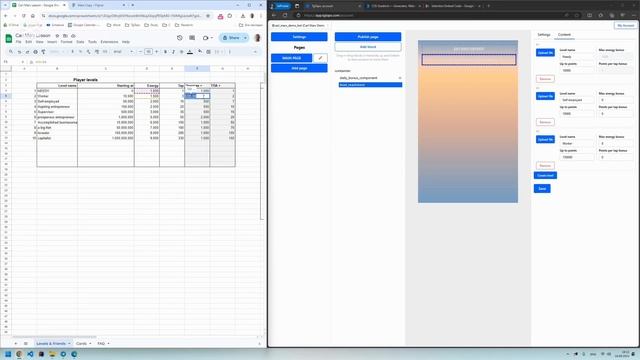640x360 pixels.
Task: Select the daily_bonus_component block row
Action: [x=370, y=78]
